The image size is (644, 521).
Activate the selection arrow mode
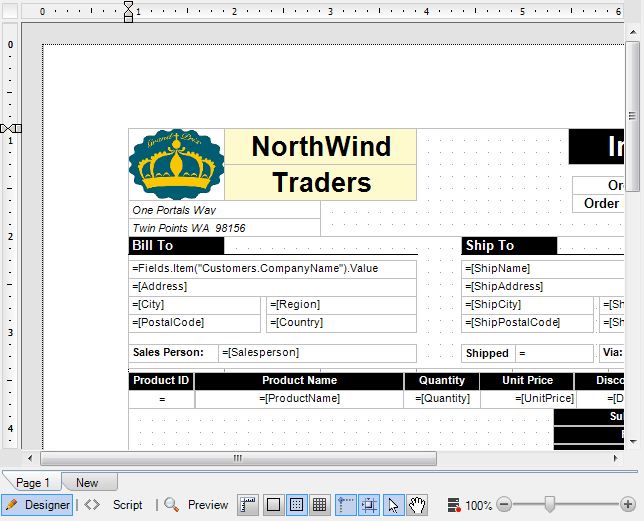click(393, 505)
